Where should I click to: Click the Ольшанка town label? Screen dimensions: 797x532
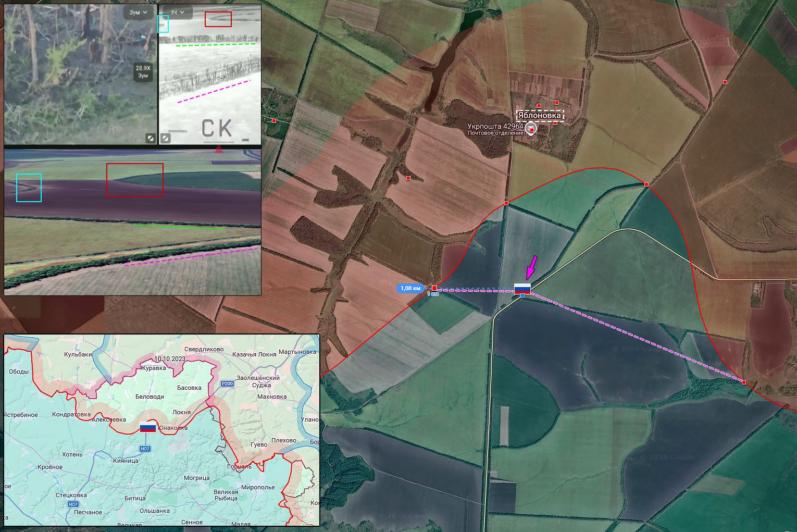155,511
